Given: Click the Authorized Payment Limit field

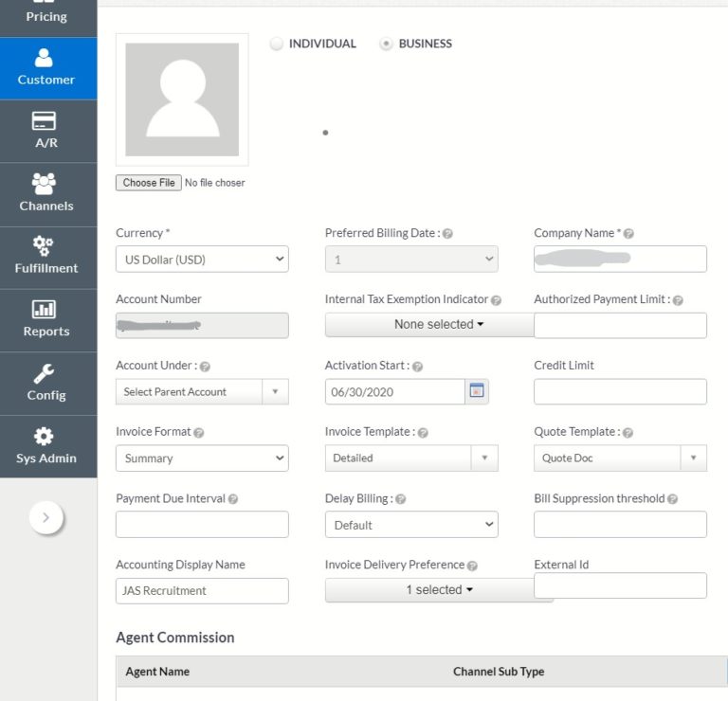Looking at the screenshot, I should pyautogui.click(x=620, y=325).
